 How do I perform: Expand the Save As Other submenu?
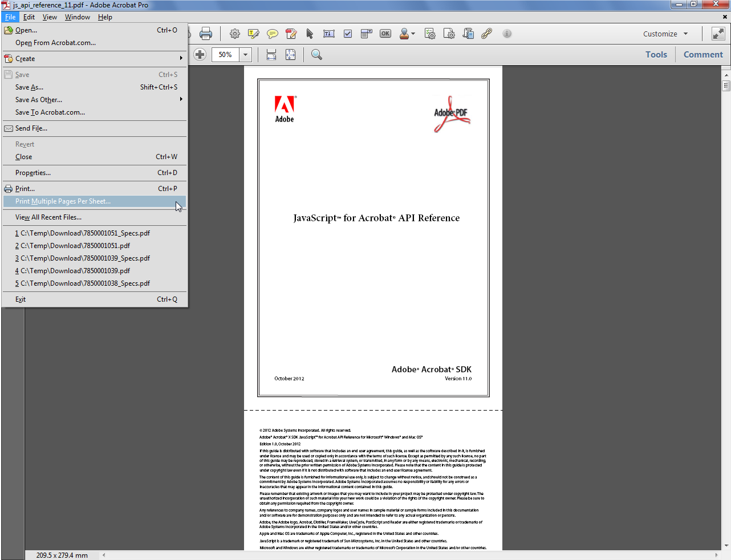tap(95, 100)
